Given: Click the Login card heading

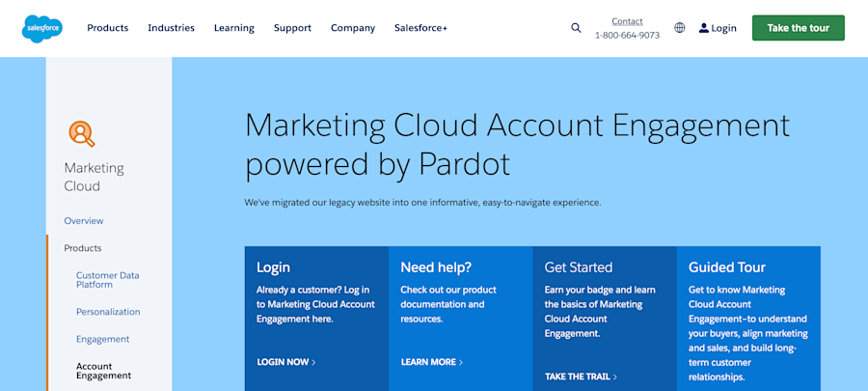Looking at the screenshot, I should point(274,267).
